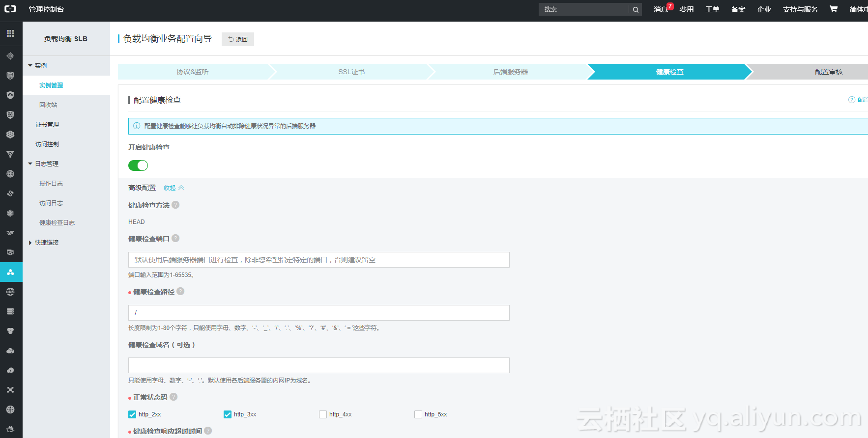The image size is (868, 438).
Task: Go to the 后端服务器 wizard step
Action: (511, 72)
